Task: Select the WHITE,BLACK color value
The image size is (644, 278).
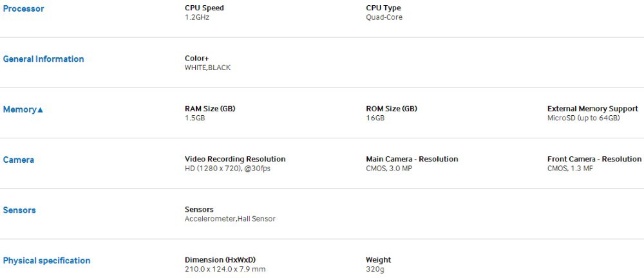Action: 207,68
